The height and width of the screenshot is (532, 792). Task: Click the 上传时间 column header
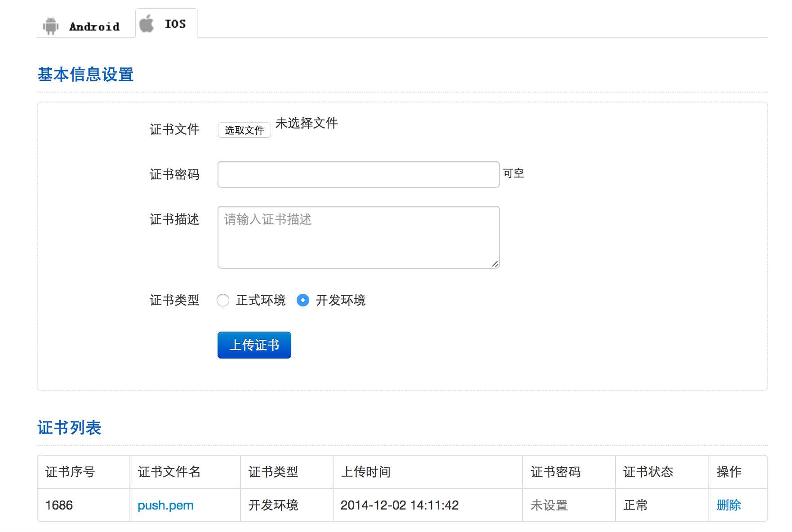366,472
